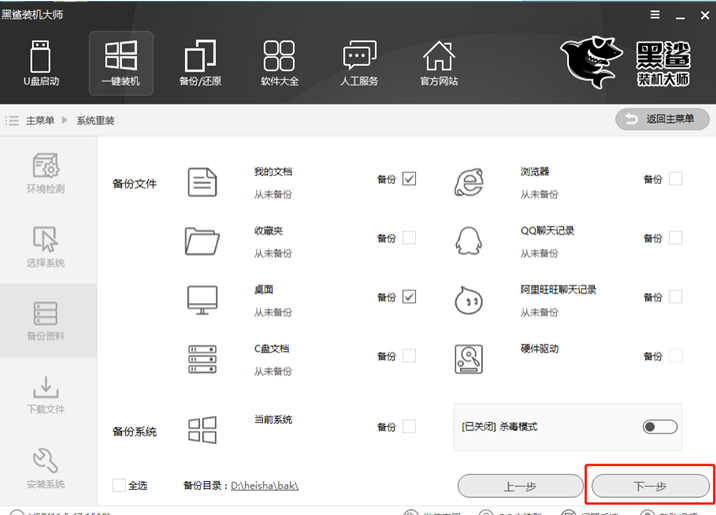The width and height of the screenshot is (716, 515).
Task: Click the 桌面 monitor icon
Action: (x=202, y=300)
